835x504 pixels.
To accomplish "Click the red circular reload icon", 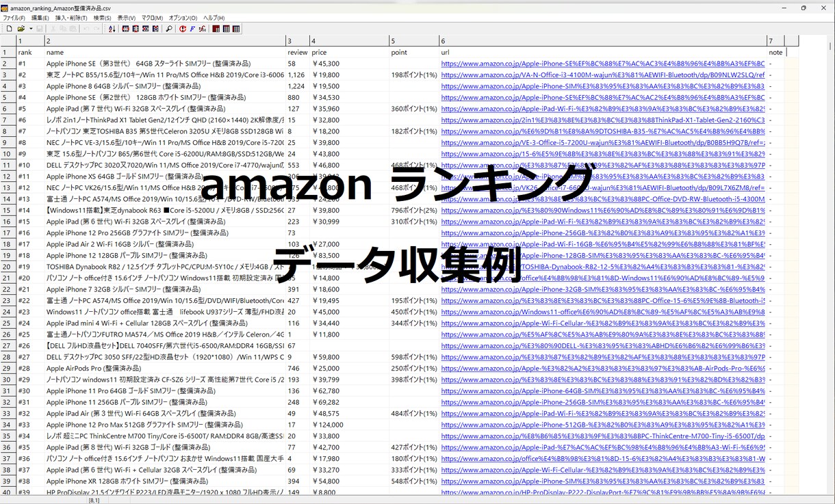I will pyautogui.click(x=183, y=29).
